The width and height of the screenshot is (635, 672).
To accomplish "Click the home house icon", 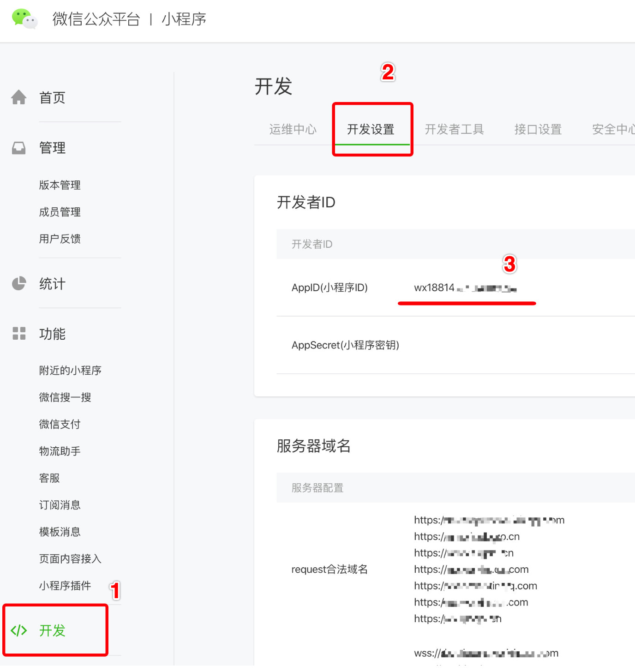I will (19, 97).
